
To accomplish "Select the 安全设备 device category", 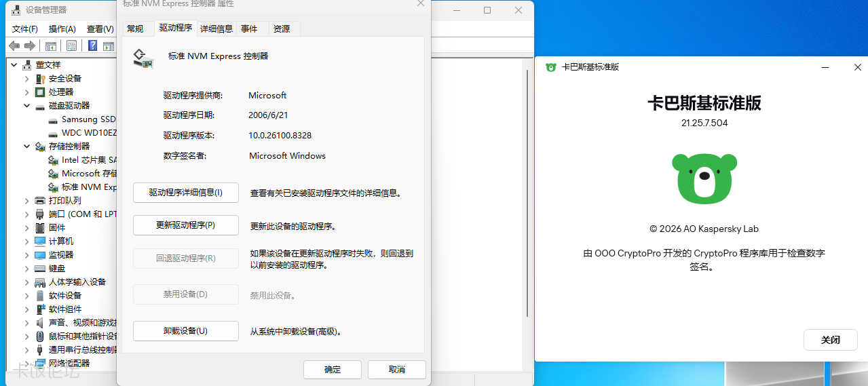I will 65,78.
